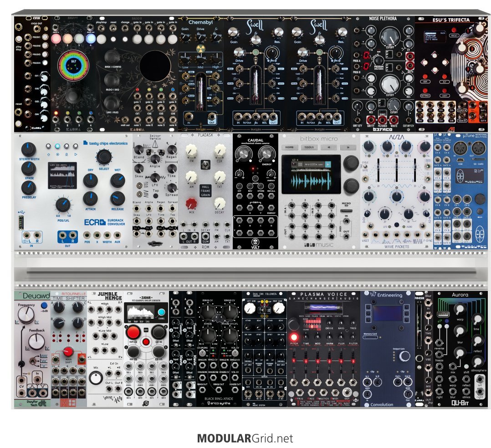
Task: Open the MODULARGrid.net link
Action: (245, 438)
